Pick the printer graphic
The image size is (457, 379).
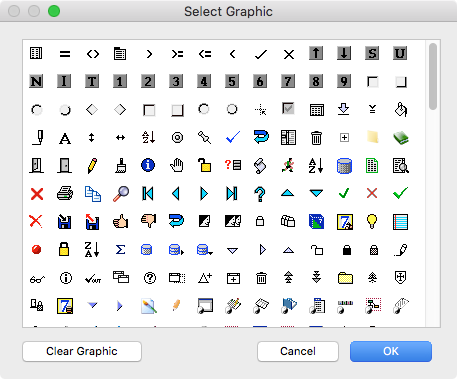[x=65, y=193]
